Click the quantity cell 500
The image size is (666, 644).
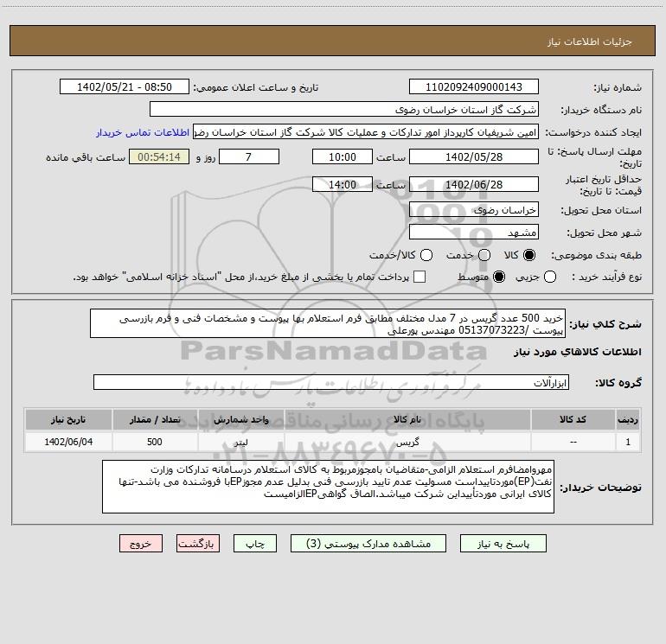click(x=155, y=442)
